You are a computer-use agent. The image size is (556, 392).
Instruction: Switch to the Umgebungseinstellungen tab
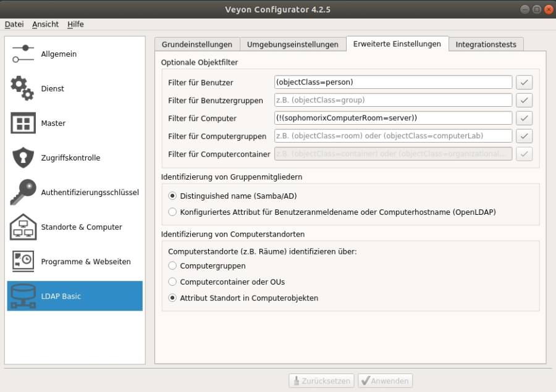tap(293, 44)
